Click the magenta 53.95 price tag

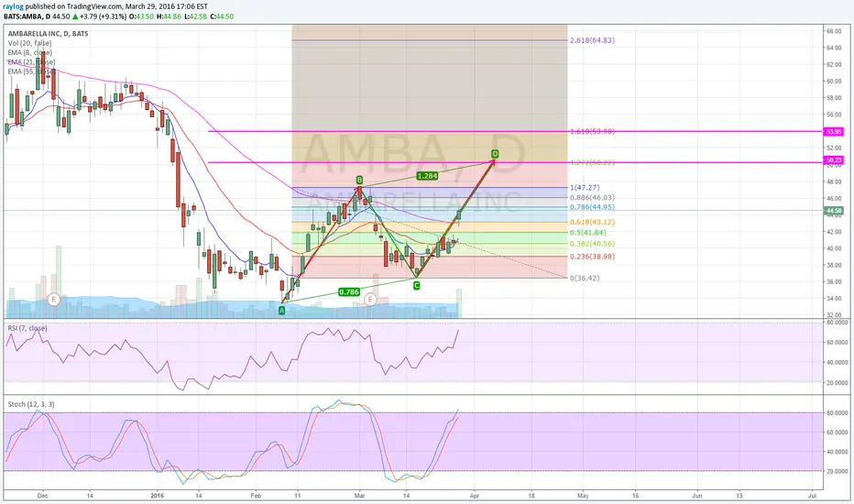[x=833, y=131]
